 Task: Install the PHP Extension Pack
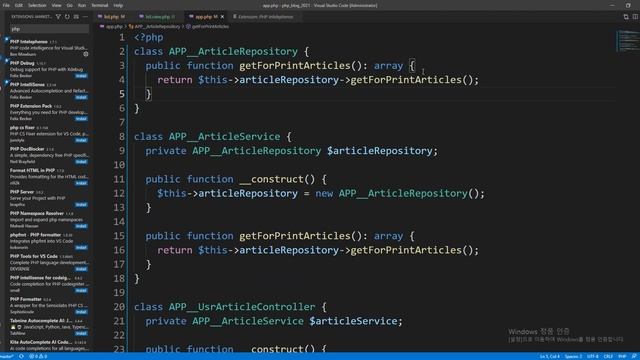81,119
